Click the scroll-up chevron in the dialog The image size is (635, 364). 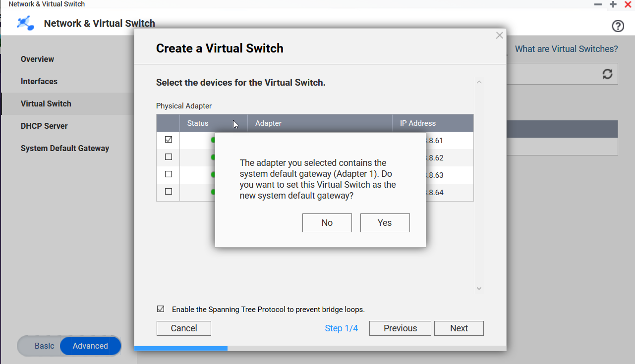pyautogui.click(x=479, y=82)
